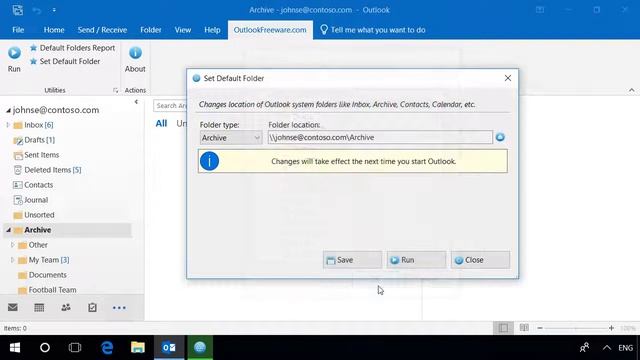Adjust the zoom slider in status bar
This screenshot has height=360, width=640.
[x=576, y=328]
